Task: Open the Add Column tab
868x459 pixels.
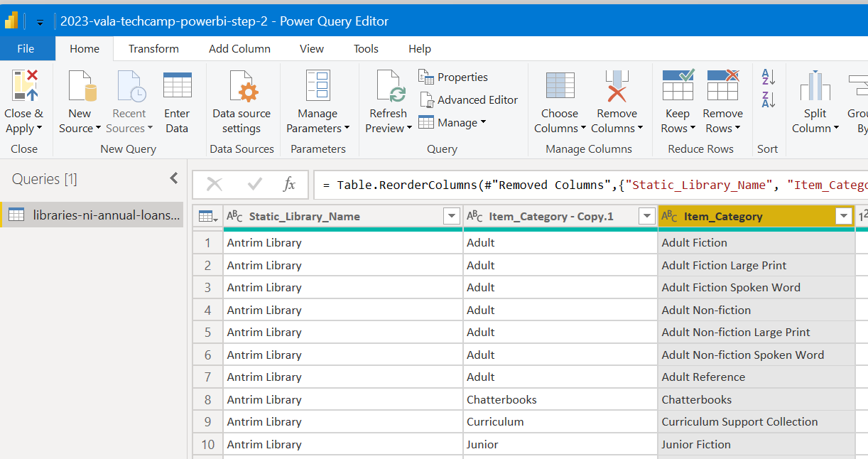Action: 239,49
